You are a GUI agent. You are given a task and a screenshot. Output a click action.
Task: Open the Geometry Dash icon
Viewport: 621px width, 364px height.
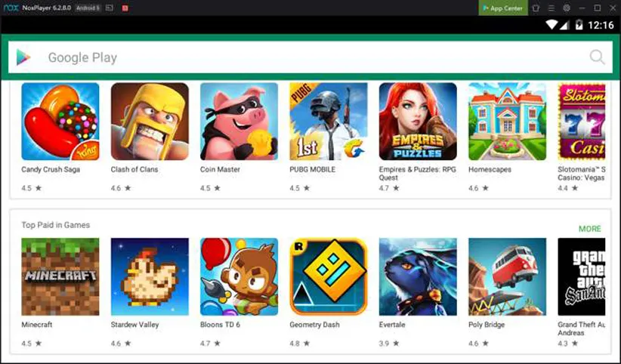tap(329, 276)
